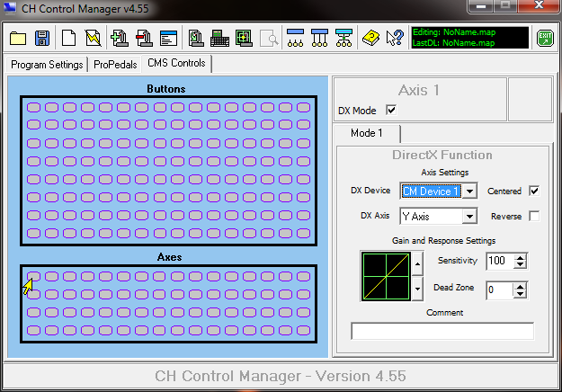Screen dimensions: 562x392
Task: Click the Editing: NoName.map status display
Action: 470,38
